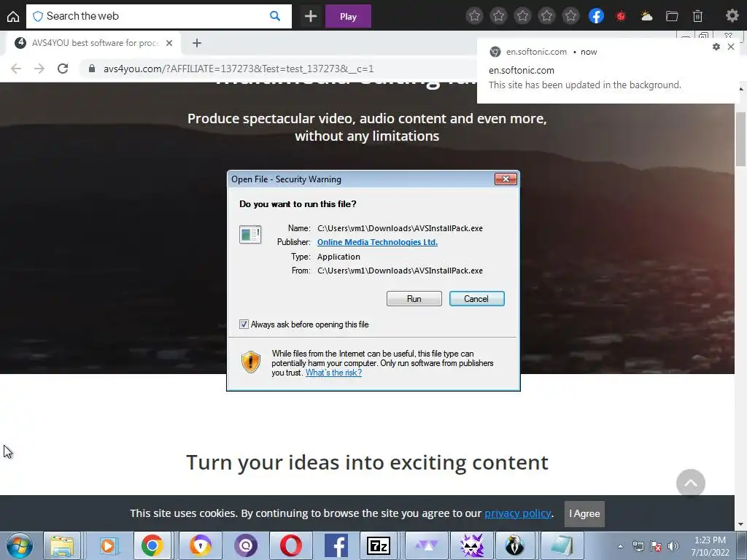Image resolution: width=747 pixels, height=560 pixels.
Task: Click the trash can icon in the top bar
Action: 697,16
